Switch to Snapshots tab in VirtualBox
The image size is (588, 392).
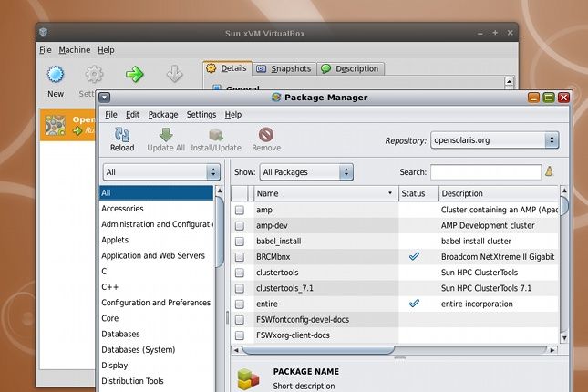point(284,68)
